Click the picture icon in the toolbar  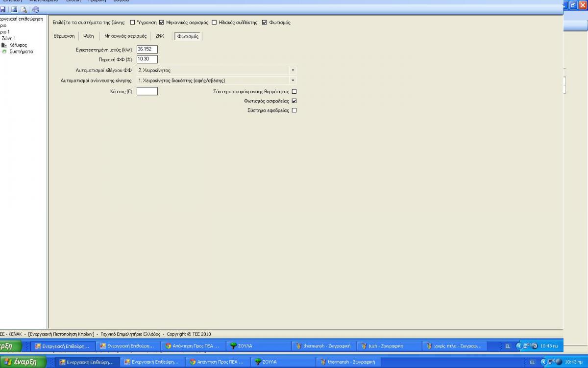click(14, 10)
